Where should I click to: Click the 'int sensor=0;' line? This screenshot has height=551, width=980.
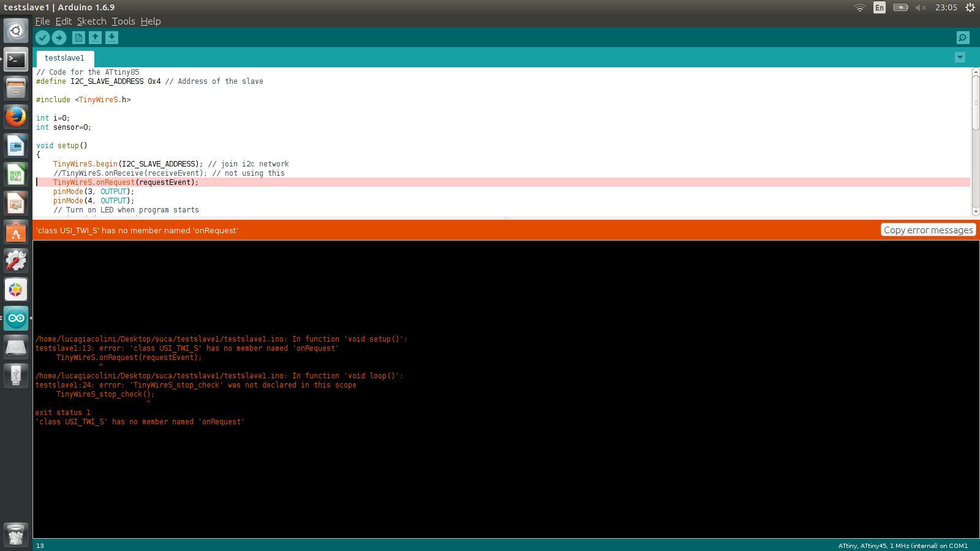64,127
